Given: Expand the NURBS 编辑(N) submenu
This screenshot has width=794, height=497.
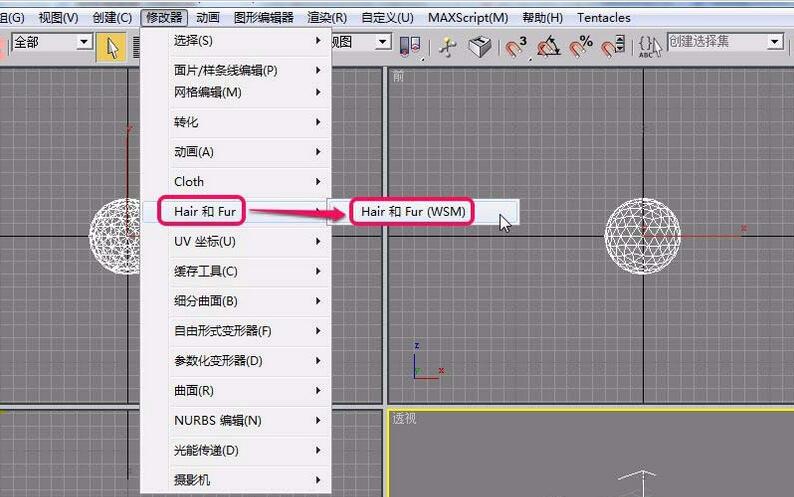Looking at the screenshot, I should click(236, 420).
